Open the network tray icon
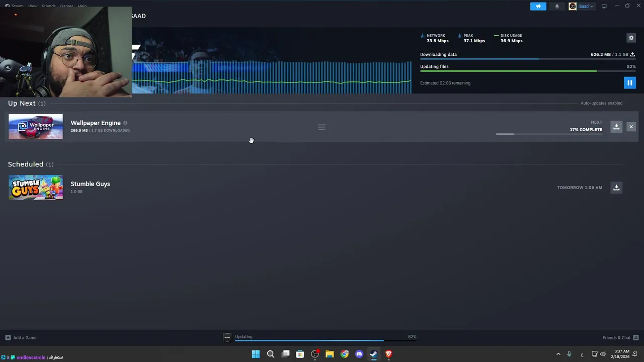 [594, 354]
